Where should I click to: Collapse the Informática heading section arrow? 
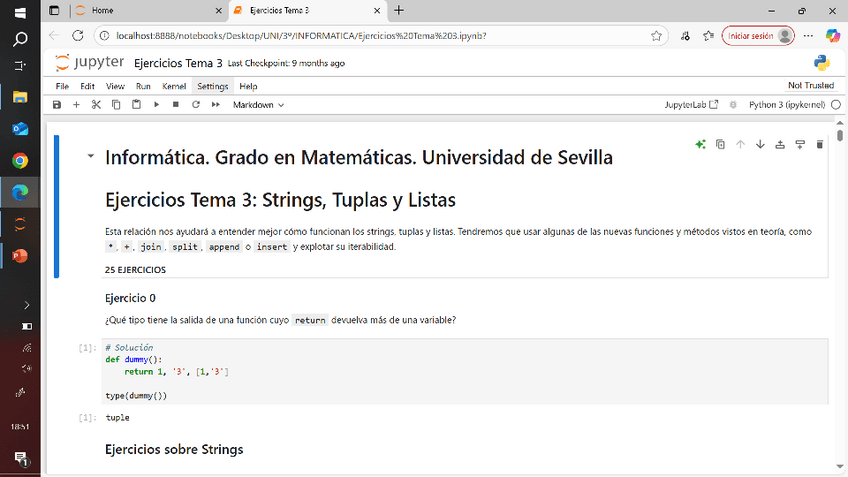coord(91,157)
